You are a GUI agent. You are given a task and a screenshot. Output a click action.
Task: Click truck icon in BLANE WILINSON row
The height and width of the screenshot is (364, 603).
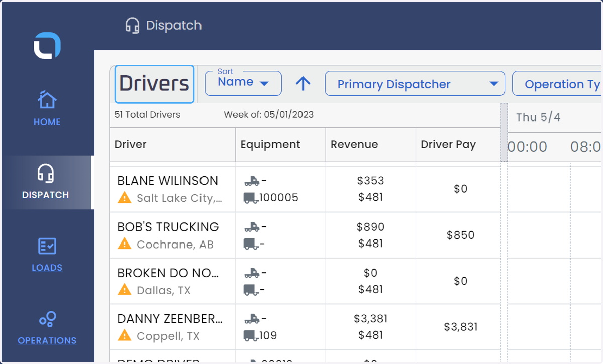pos(252,181)
